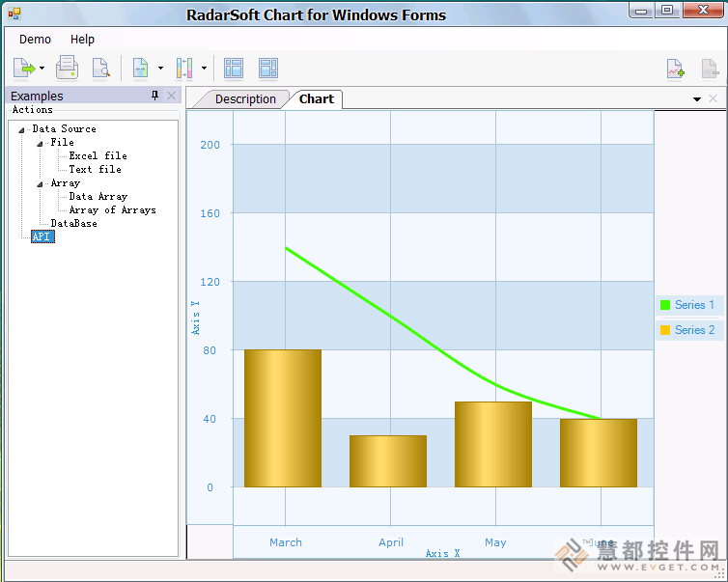
Task: Click the May axis label
Action: tap(495, 542)
